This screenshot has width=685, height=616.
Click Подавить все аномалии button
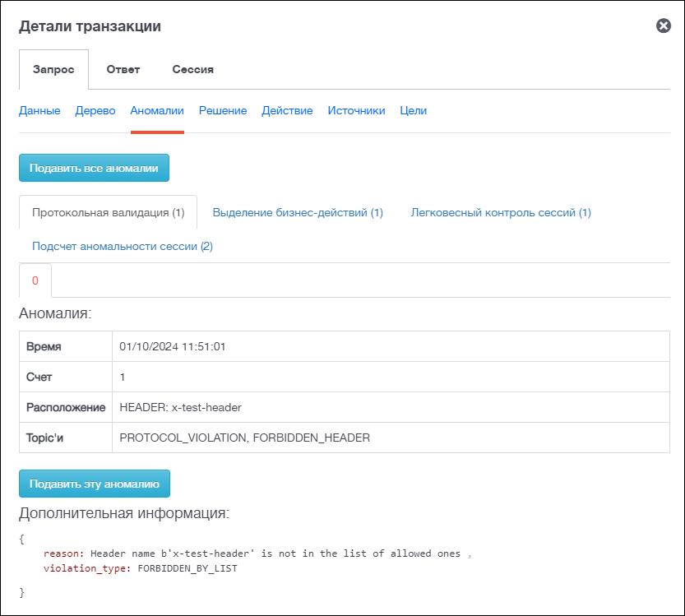coord(94,168)
